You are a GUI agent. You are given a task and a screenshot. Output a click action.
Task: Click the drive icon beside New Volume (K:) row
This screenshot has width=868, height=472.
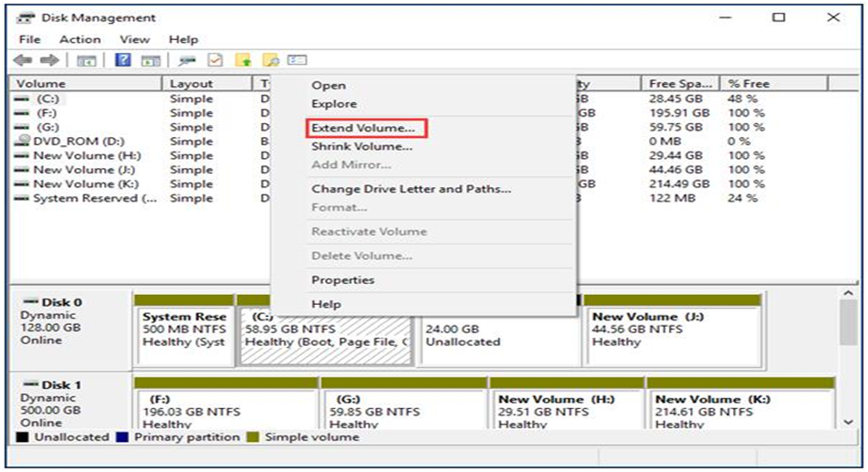pyautogui.click(x=22, y=184)
